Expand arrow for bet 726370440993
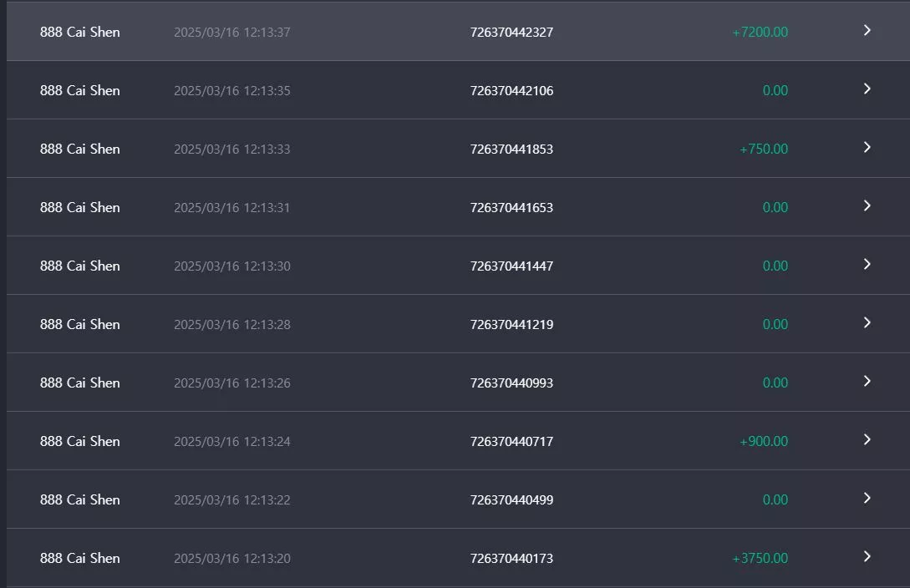The height and width of the screenshot is (588, 910). pyautogui.click(x=867, y=382)
